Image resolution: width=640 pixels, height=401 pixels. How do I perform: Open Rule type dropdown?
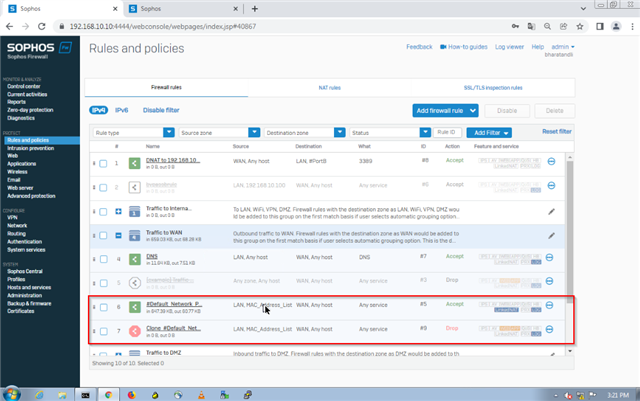(134, 133)
